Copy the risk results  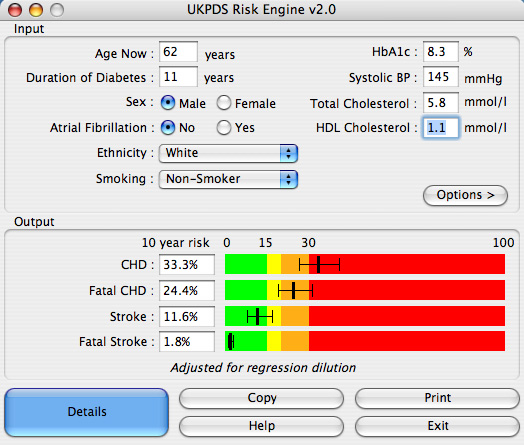(261, 398)
